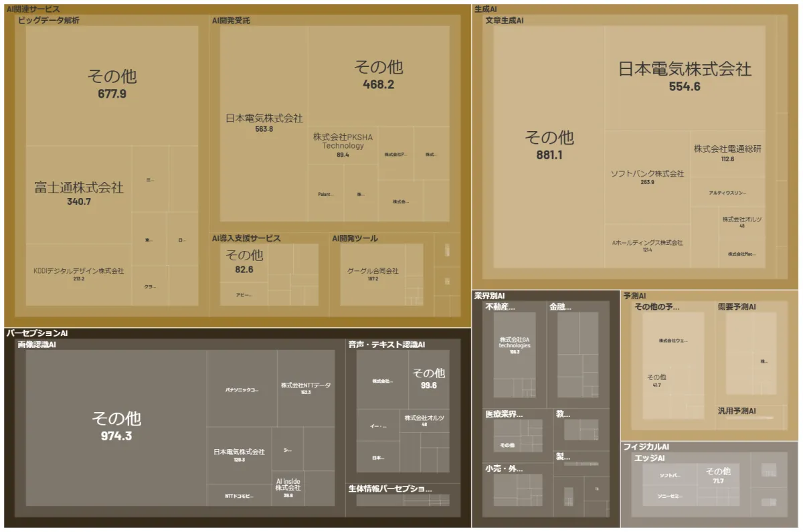Click the その他 71.7 tile in エッジAI

[x=718, y=475]
